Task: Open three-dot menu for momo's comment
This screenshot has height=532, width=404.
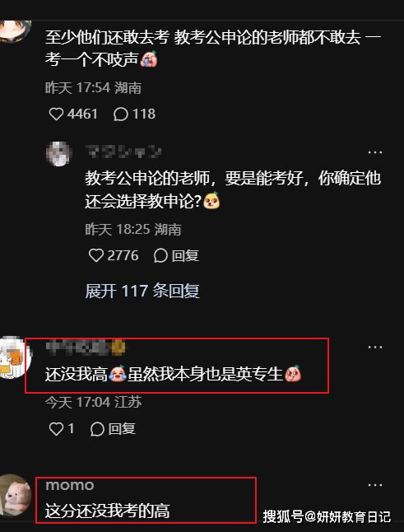Action: pyautogui.click(x=375, y=486)
